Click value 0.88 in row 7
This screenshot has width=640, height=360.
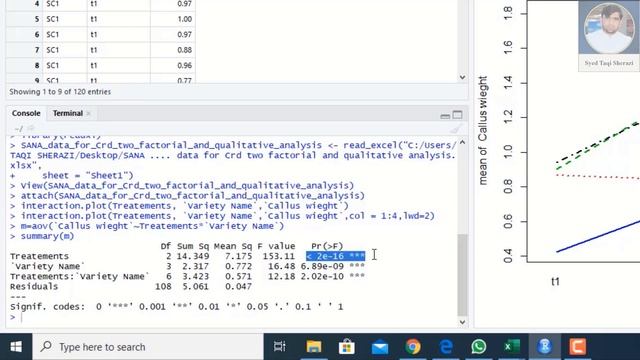[x=184, y=50]
